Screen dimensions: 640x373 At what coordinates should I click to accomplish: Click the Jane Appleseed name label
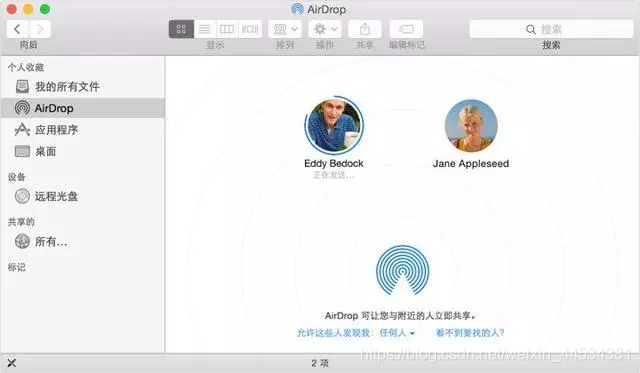471,164
